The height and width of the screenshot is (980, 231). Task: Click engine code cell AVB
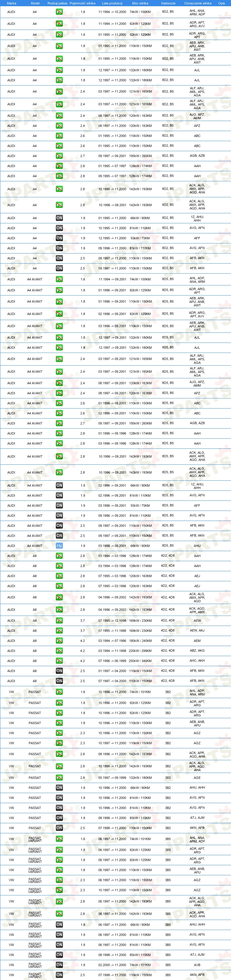(x=197, y=965)
